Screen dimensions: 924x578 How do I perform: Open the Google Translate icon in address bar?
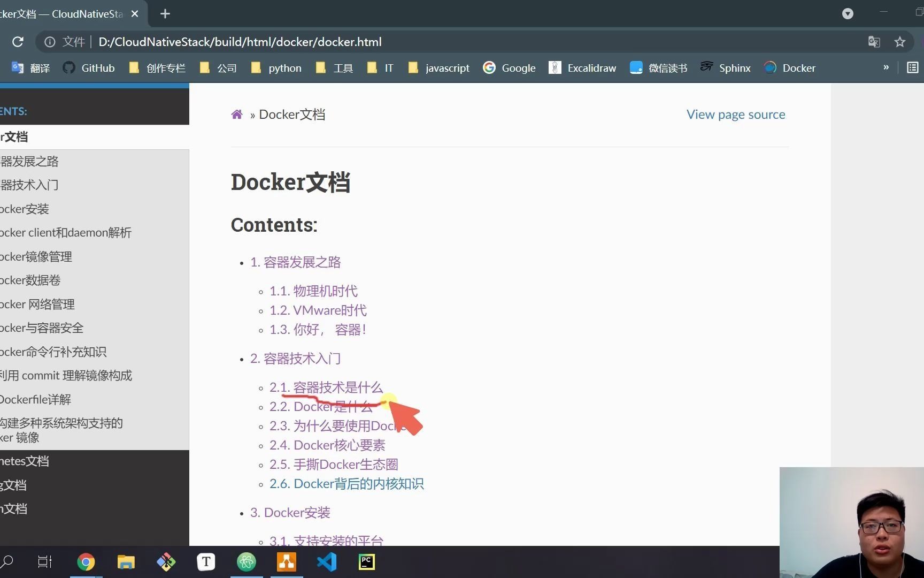pos(874,42)
